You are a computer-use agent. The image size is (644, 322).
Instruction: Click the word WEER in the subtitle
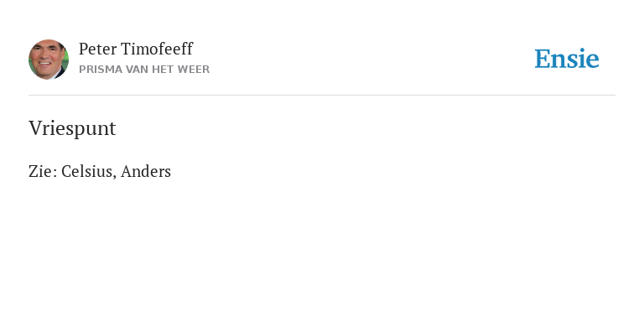point(195,70)
